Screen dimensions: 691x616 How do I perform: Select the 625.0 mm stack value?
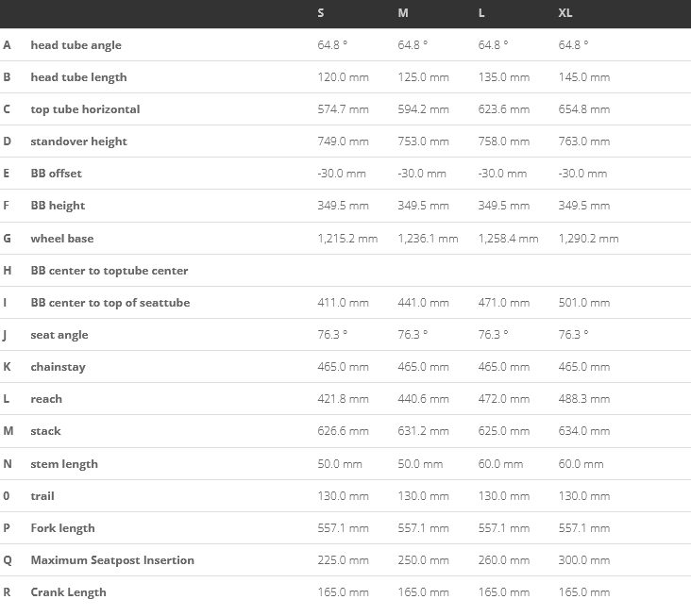coord(503,431)
